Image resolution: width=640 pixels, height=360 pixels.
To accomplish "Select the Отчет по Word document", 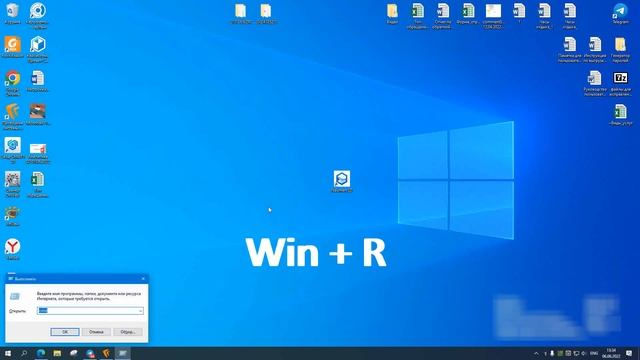I will 443,16.
